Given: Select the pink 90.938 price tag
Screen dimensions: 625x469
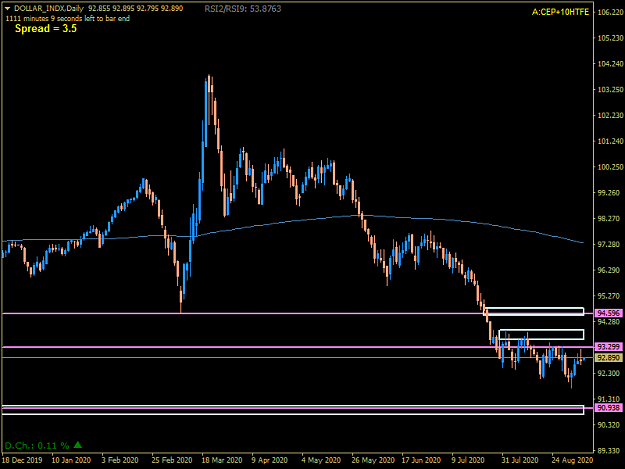Looking at the screenshot, I should click(609, 408).
